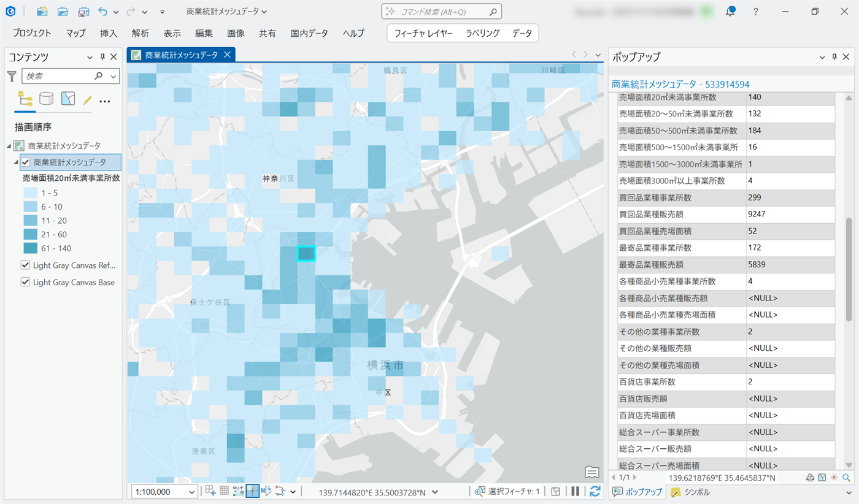Click the Save Project icon in the title bar
This screenshot has height=504, width=859.
click(x=83, y=12)
